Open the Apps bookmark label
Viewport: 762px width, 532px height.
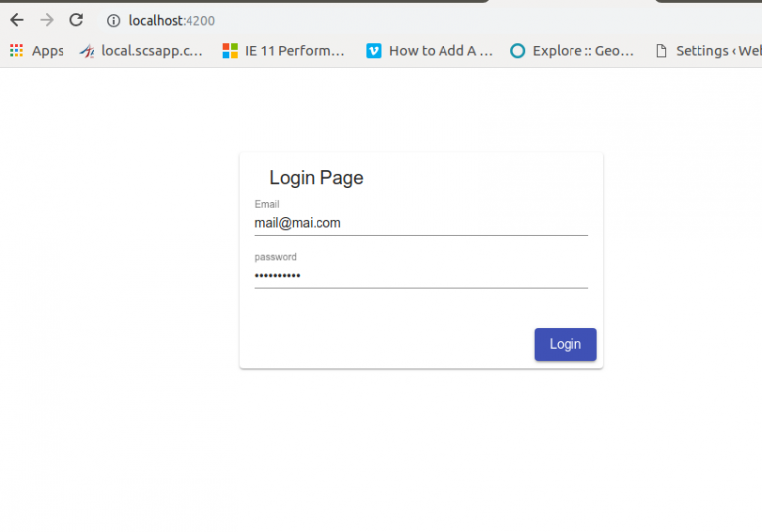[48, 51]
